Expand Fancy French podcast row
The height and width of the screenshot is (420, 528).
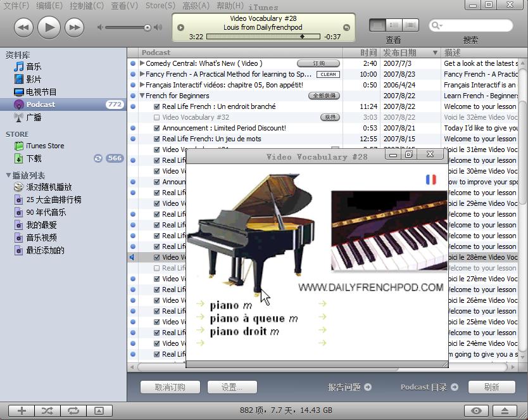pyautogui.click(x=142, y=74)
